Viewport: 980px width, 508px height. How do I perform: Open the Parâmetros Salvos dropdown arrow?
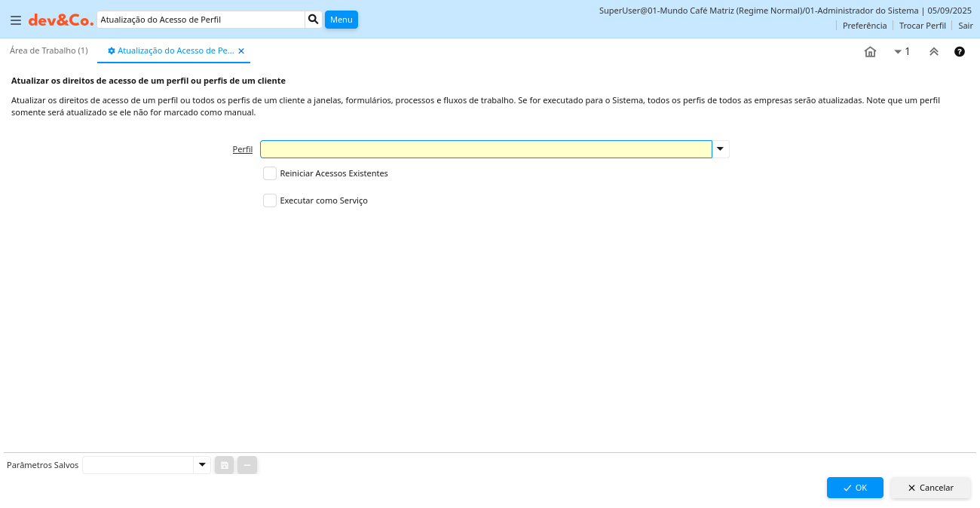click(x=202, y=465)
